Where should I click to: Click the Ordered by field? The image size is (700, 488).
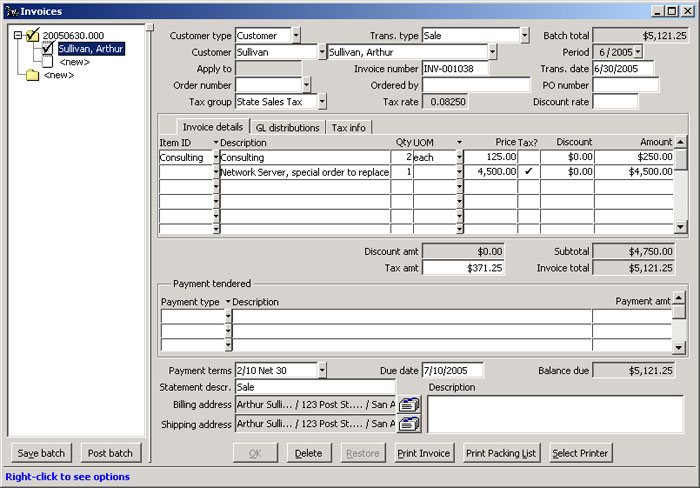point(476,85)
